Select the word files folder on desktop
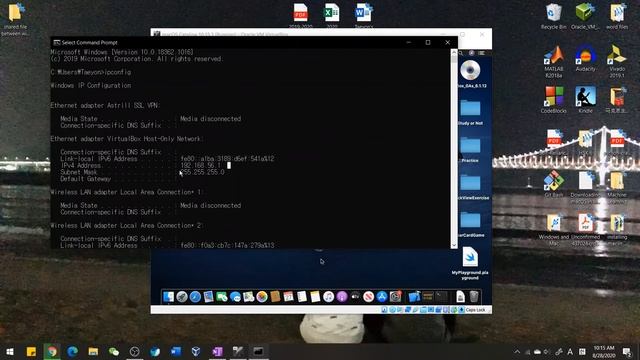640x360 pixels. click(x=617, y=16)
